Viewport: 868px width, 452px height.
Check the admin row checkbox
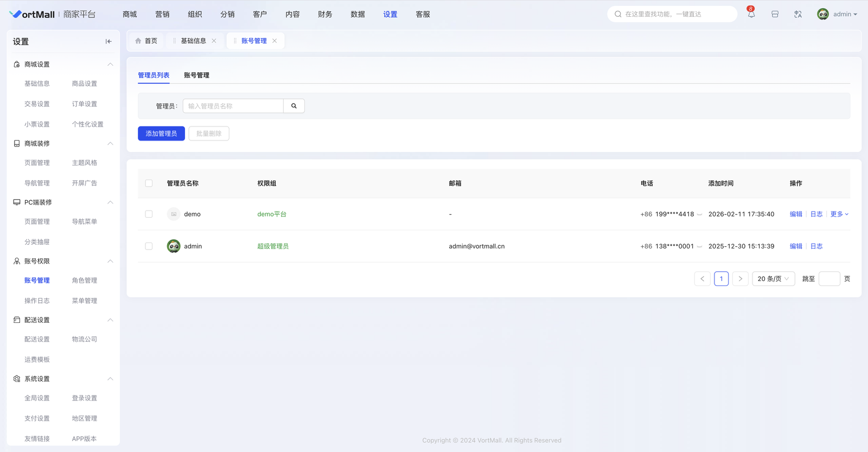[x=149, y=246]
